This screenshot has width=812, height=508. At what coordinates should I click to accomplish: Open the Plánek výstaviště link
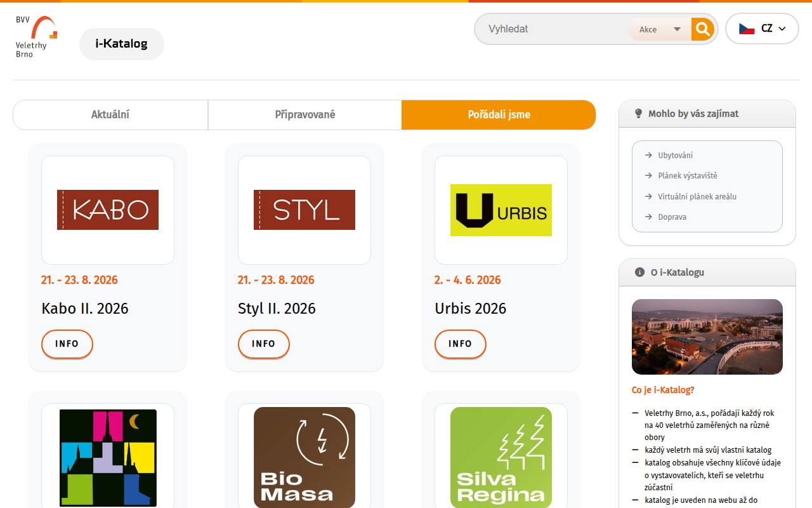[x=688, y=176]
